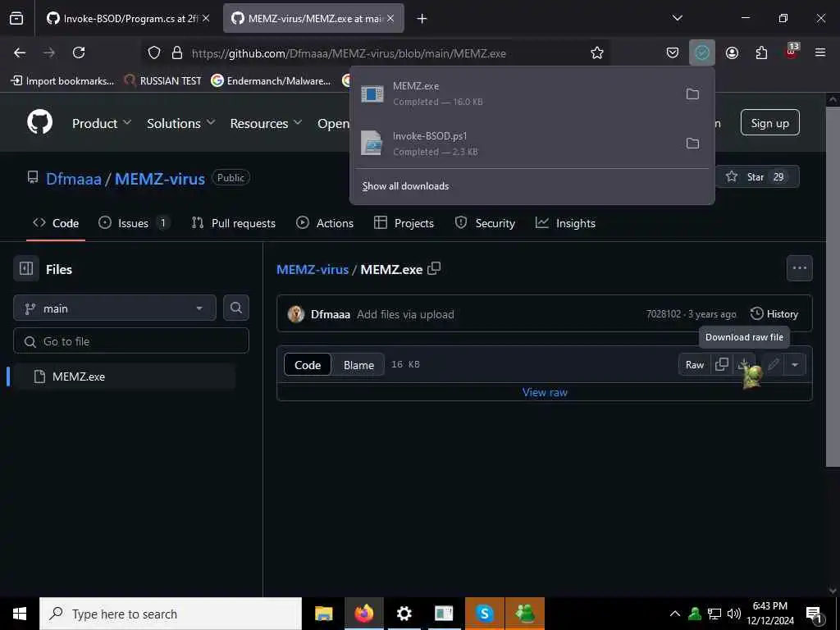
Task: Expand the Resources menu
Action: point(267,123)
